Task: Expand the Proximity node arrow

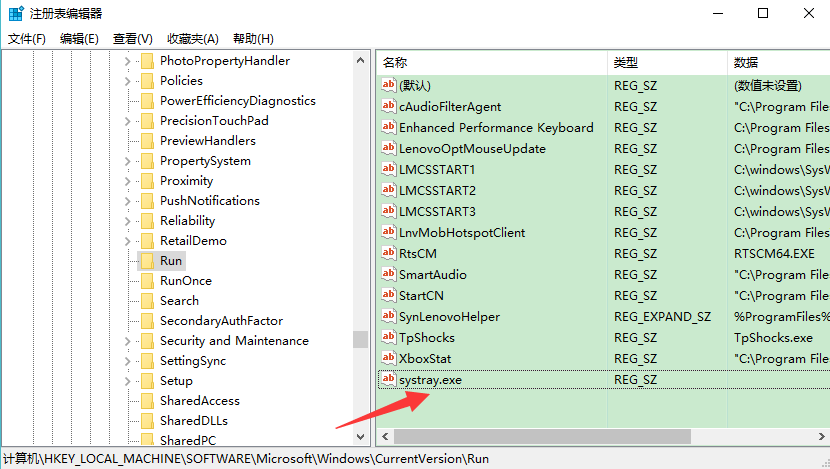Action: point(127,182)
